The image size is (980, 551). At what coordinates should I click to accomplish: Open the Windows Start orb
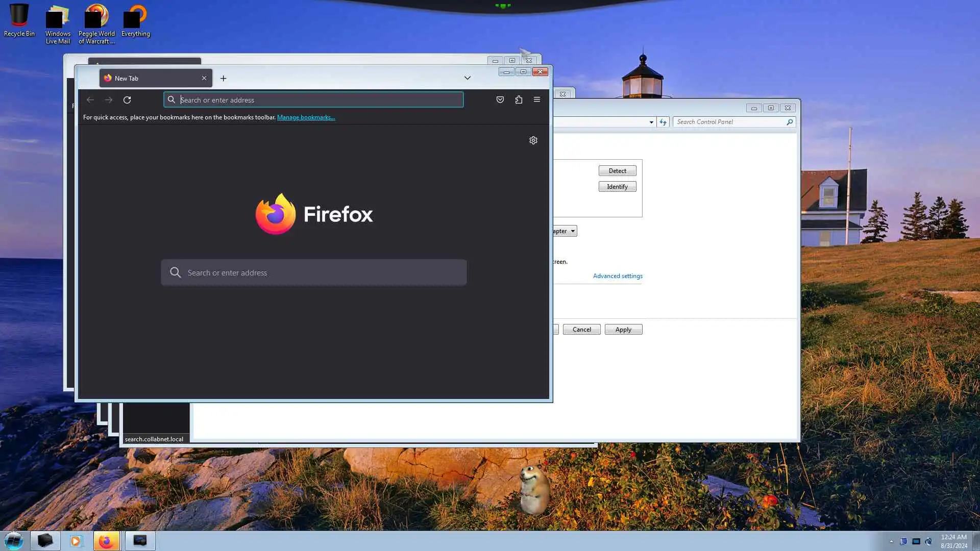(x=14, y=541)
